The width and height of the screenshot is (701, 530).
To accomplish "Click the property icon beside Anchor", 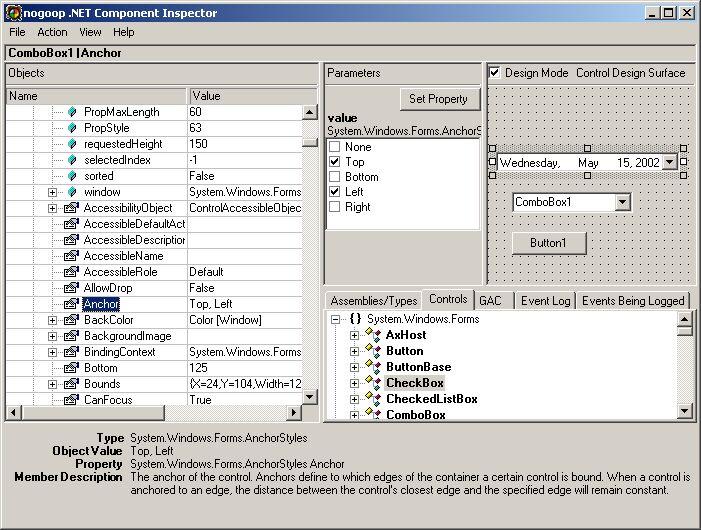I will coord(72,304).
